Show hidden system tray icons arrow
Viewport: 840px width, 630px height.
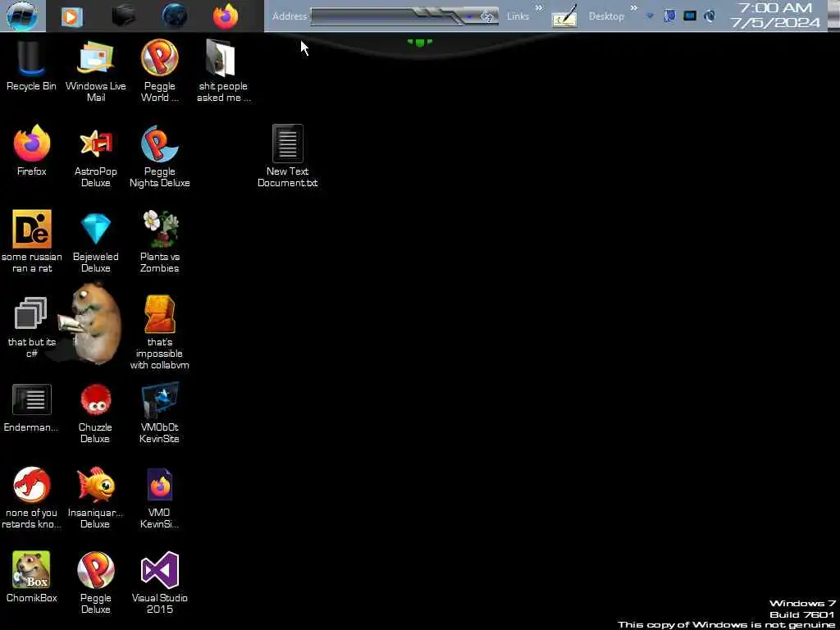tap(651, 16)
